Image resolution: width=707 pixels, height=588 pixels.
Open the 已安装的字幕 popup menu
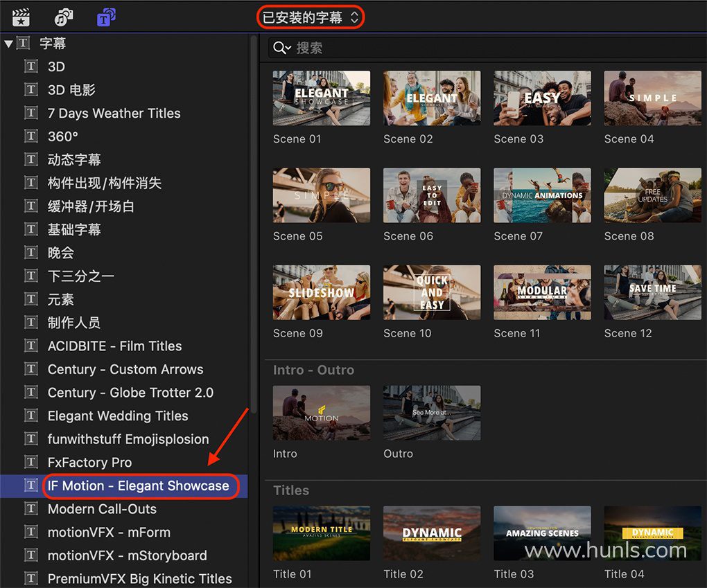pyautogui.click(x=311, y=17)
